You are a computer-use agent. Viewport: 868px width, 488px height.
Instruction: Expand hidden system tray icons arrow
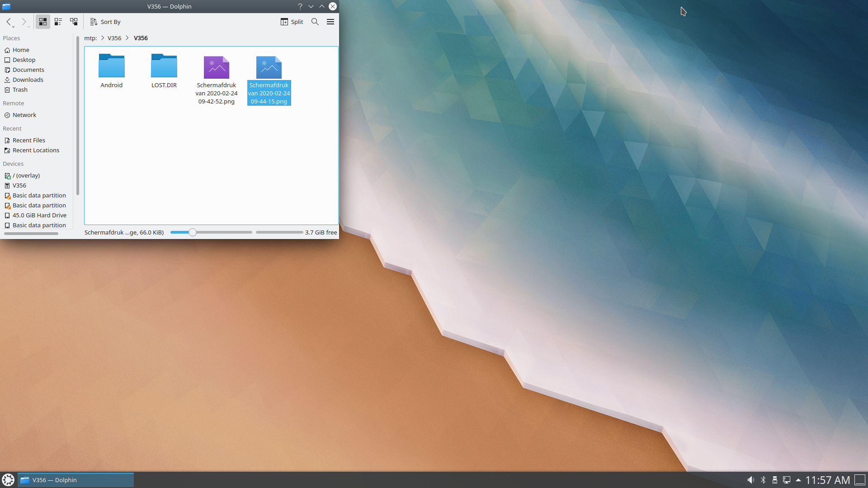(x=798, y=480)
